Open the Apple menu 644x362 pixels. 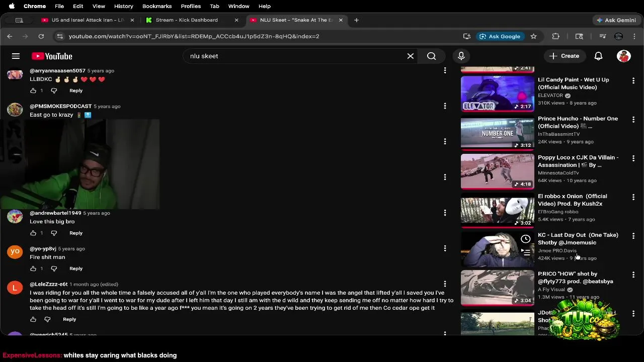tap(12, 6)
